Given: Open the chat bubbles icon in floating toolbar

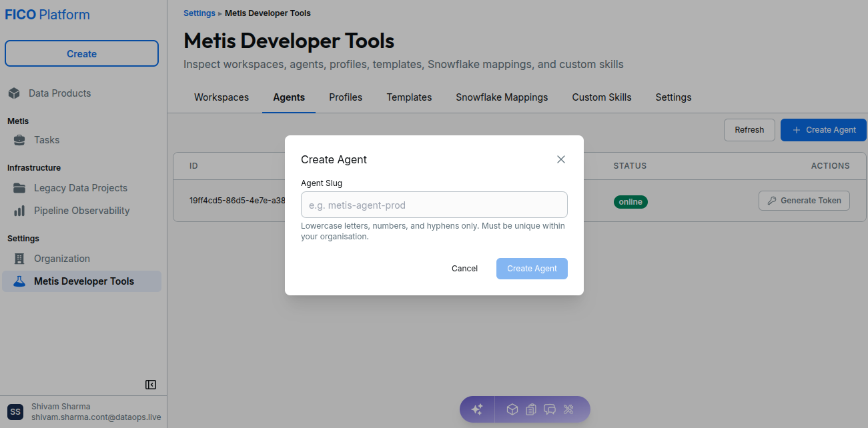Looking at the screenshot, I should [x=550, y=409].
